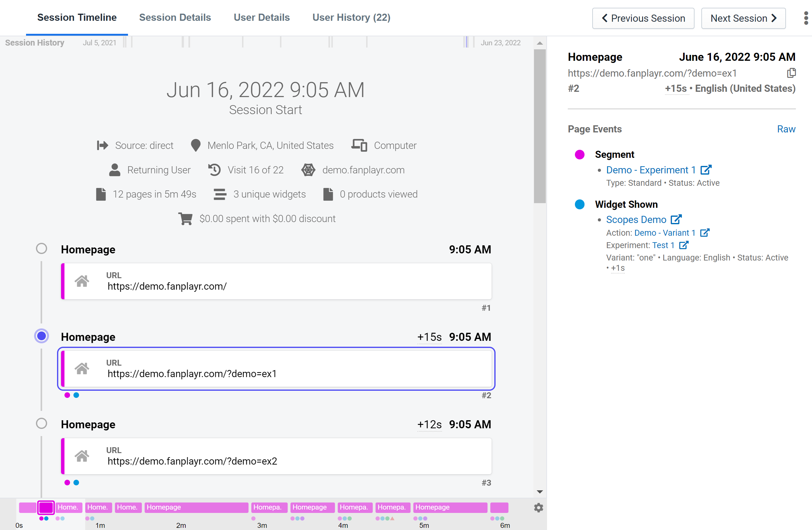Go to the Previous Session
The width and height of the screenshot is (812, 530).
click(643, 18)
